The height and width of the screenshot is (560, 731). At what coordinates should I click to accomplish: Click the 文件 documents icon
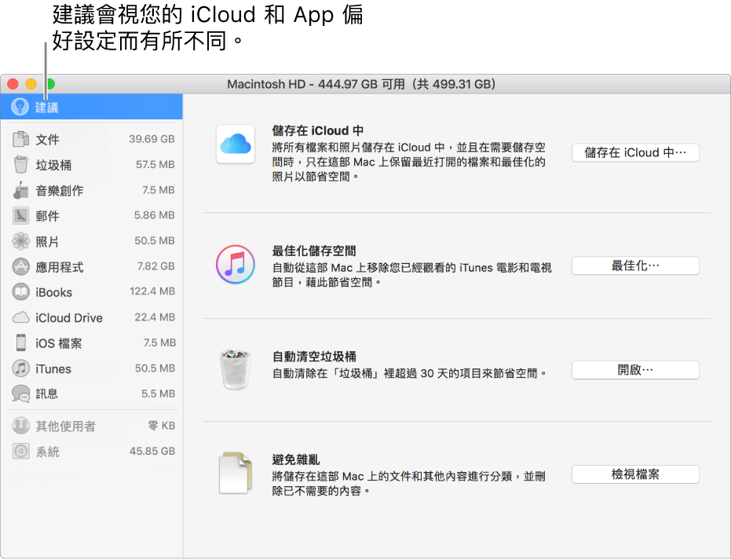[x=21, y=139]
